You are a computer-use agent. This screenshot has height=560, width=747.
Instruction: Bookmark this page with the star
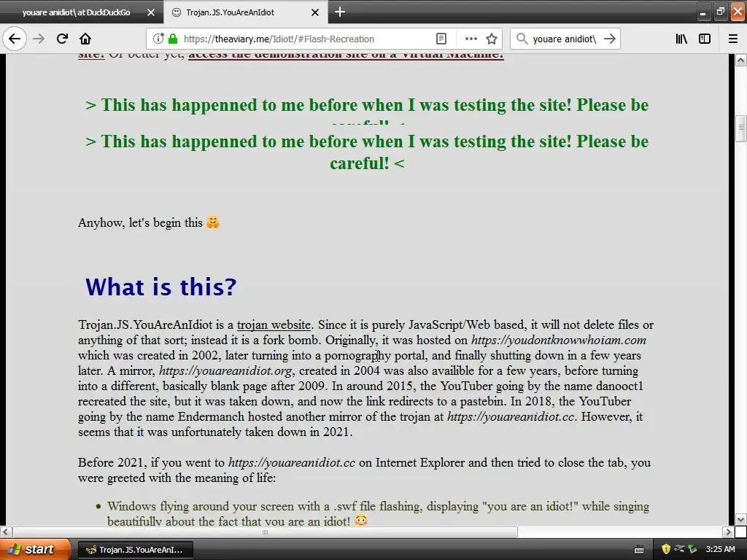click(492, 39)
